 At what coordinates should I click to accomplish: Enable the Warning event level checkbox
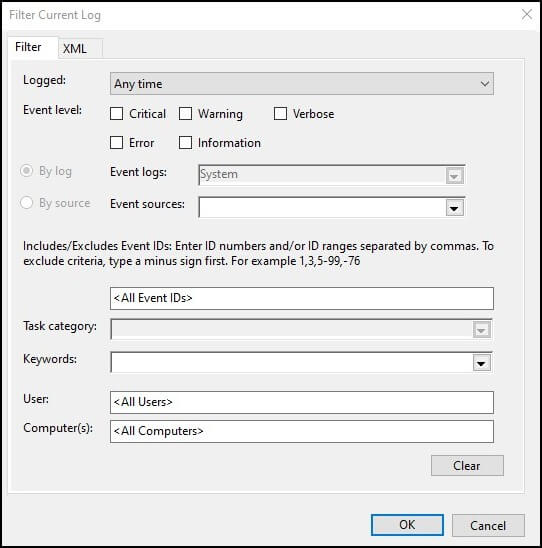(185, 114)
